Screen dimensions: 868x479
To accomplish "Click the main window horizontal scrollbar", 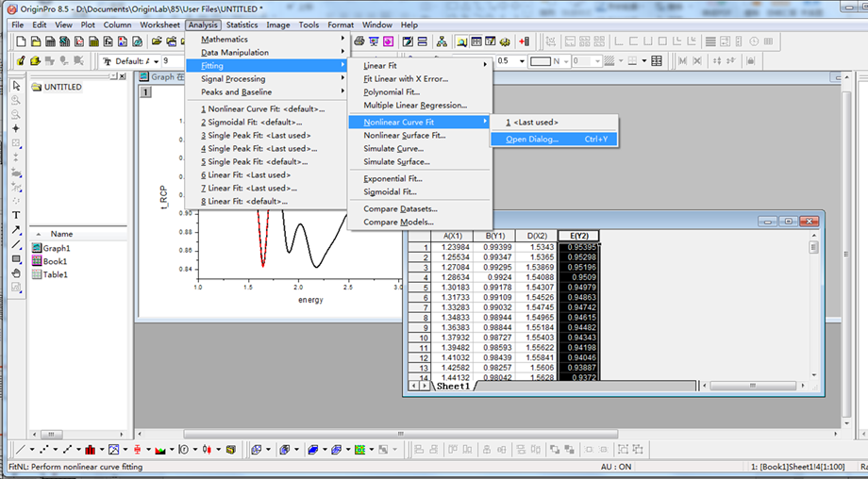I will (x=487, y=434).
